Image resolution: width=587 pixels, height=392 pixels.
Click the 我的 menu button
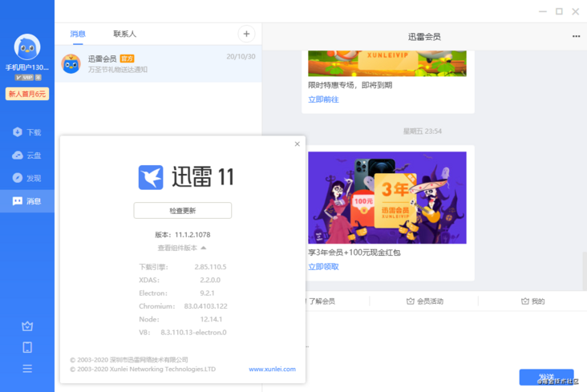tap(532, 301)
